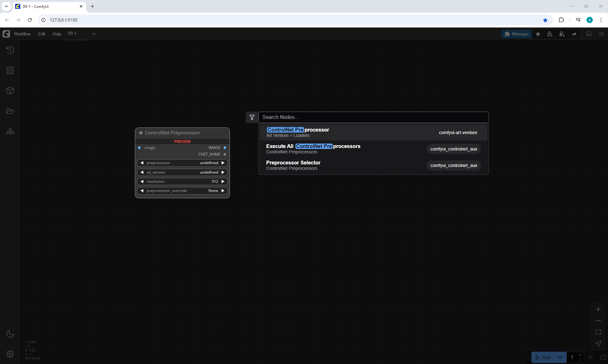This screenshot has width=608, height=364.
Task: Increase resolution value with right arrow
Action: 223,182
